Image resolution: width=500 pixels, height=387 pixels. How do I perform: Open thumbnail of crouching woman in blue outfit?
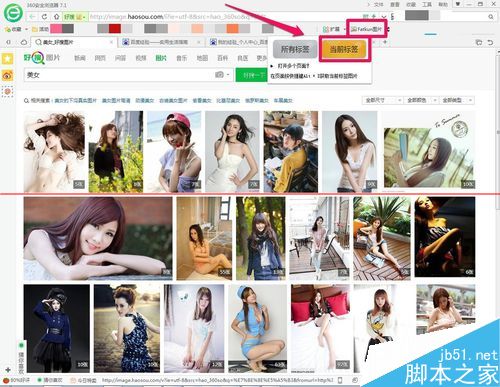tap(257, 328)
